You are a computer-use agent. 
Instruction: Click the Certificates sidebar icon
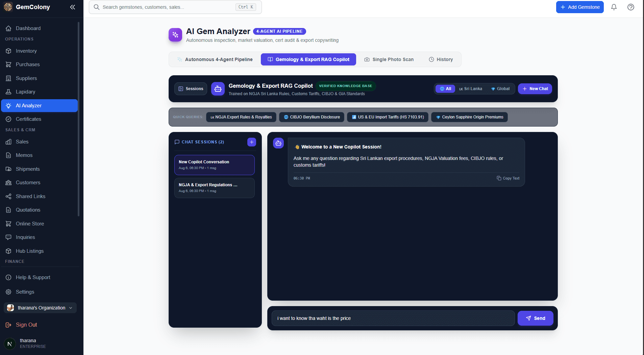pos(8,119)
